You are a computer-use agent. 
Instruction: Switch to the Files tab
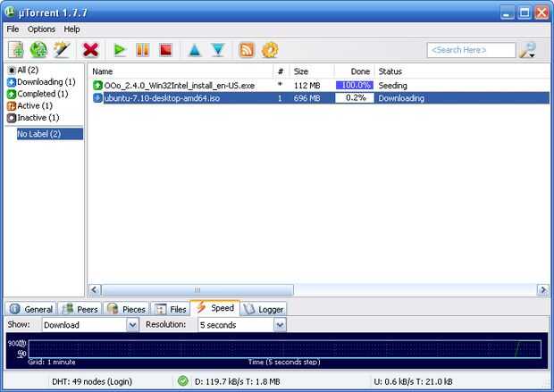pos(171,309)
